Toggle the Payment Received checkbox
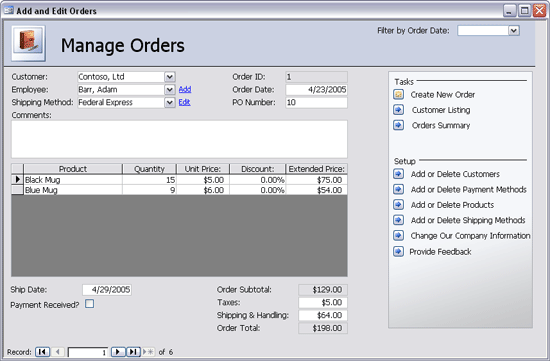Screen dimensions: 550x361 (89, 303)
